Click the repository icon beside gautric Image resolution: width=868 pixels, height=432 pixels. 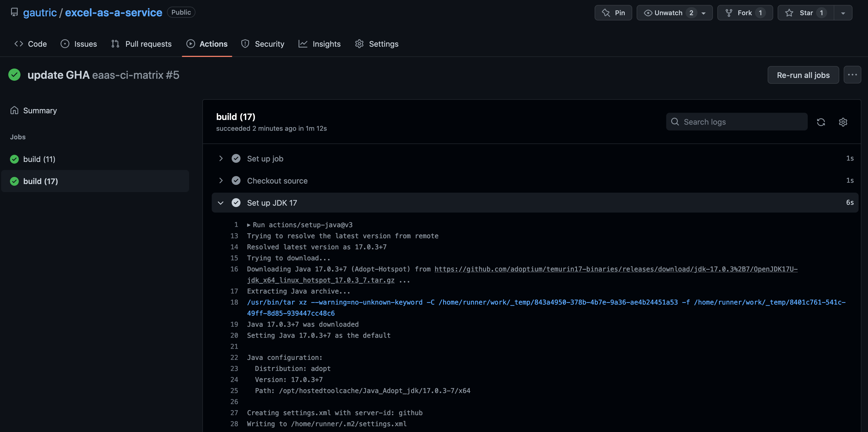coord(14,12)
